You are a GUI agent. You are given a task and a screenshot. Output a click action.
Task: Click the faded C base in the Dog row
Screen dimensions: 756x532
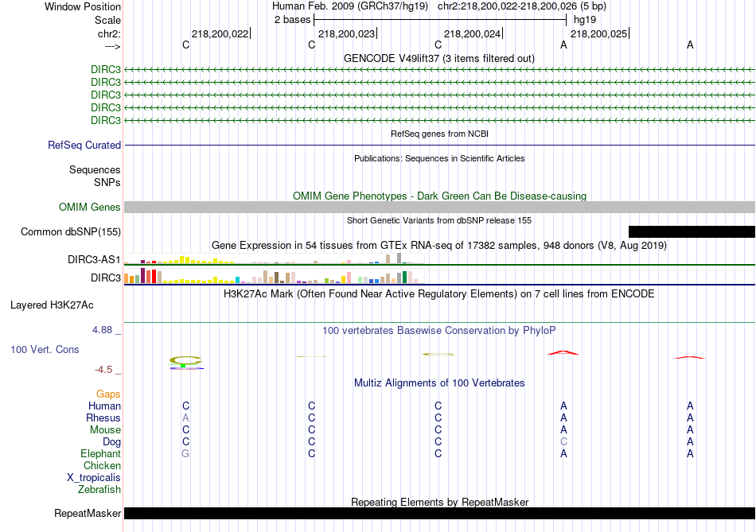click(563, 441)
